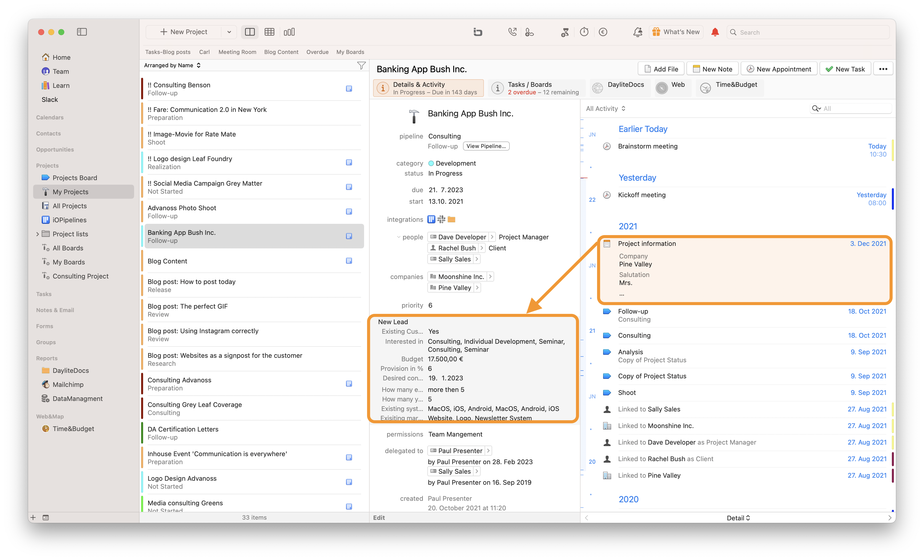Screen dimensions: 924x560
Task: Create a New Note
Action: pyautogui.click(x=712, y=69)
